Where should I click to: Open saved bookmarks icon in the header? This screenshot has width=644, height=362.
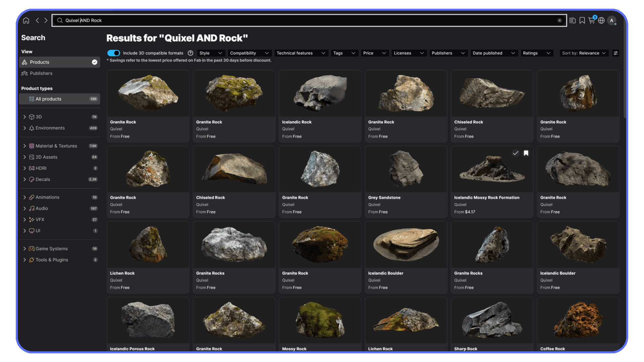(582, 20)
